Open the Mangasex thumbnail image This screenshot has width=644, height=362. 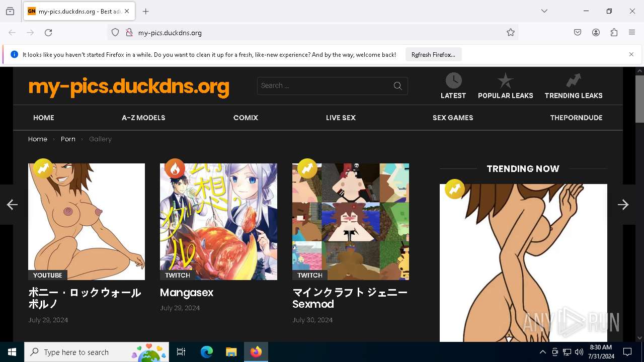pos(218,221)
